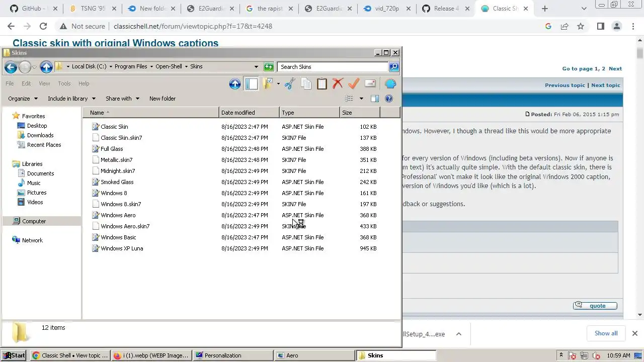Toggle the navigation pane toolbar icon
This screenshot has height=362, width=644.
(251, 84)
